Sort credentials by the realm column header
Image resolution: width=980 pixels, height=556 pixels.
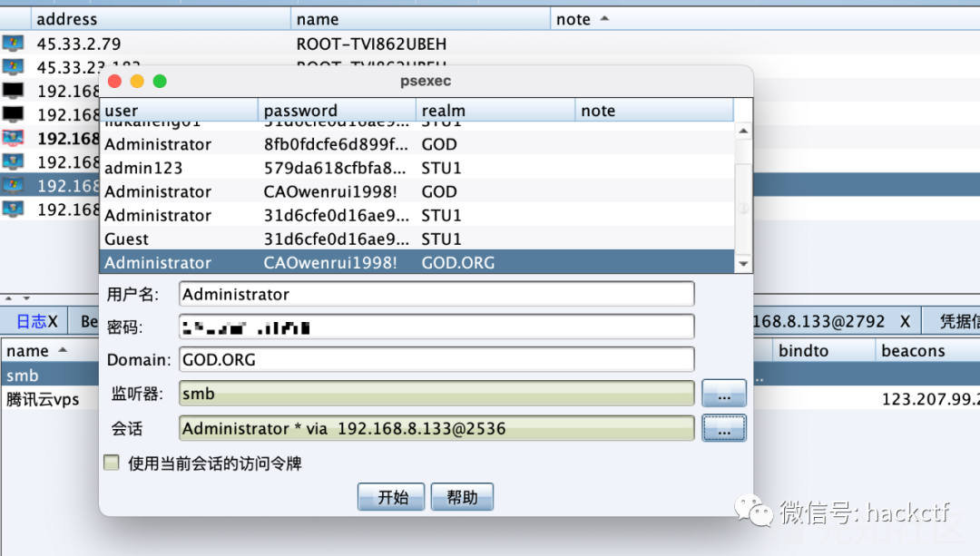[495, 110]
